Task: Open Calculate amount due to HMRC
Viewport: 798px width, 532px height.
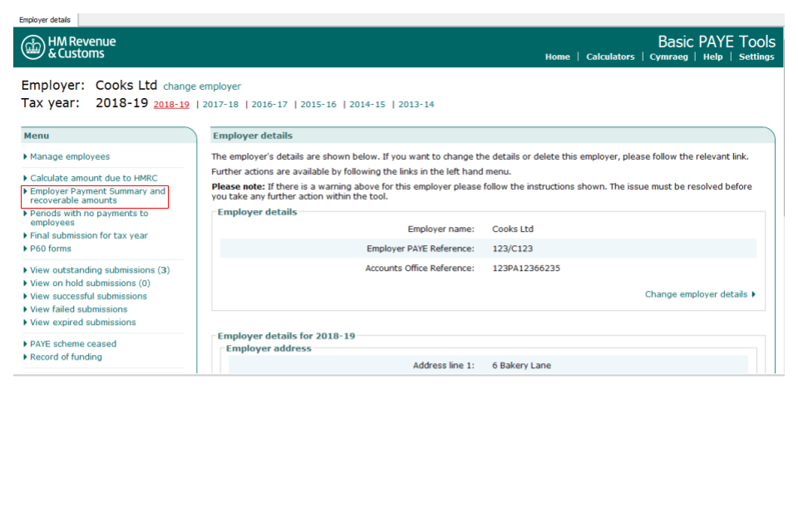Action: pyautogui.click(x=94, y=178)
